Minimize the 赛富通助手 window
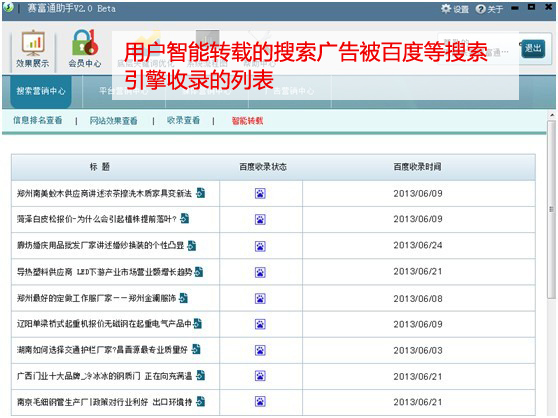 pyautogui.click(x=515, y=8)
